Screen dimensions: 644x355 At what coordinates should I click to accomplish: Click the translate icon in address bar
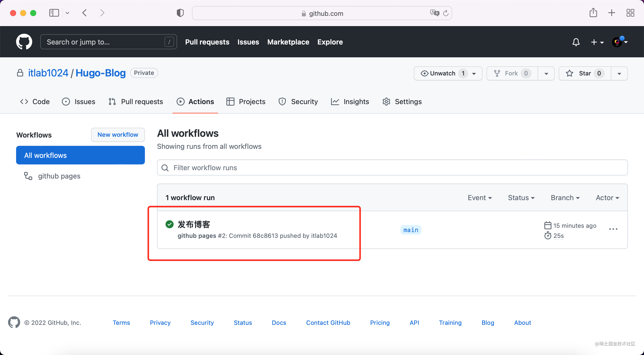[434, 13]
